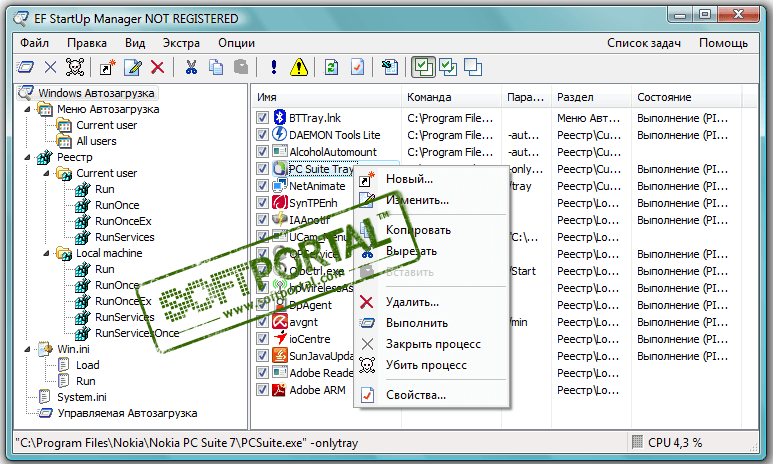Image resolution: width=773 pixels, height=464 pixels.
Task: Choose Закрыть процесс in the context menu
Action: (x=431, y=344)
